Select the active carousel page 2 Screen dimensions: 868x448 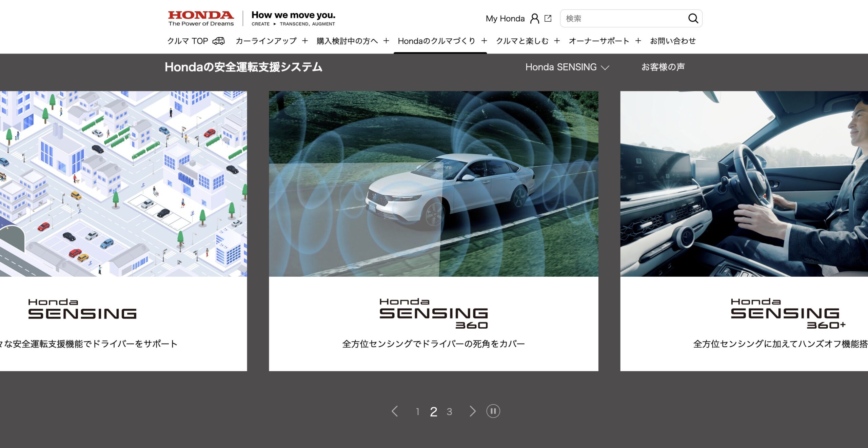433,412
